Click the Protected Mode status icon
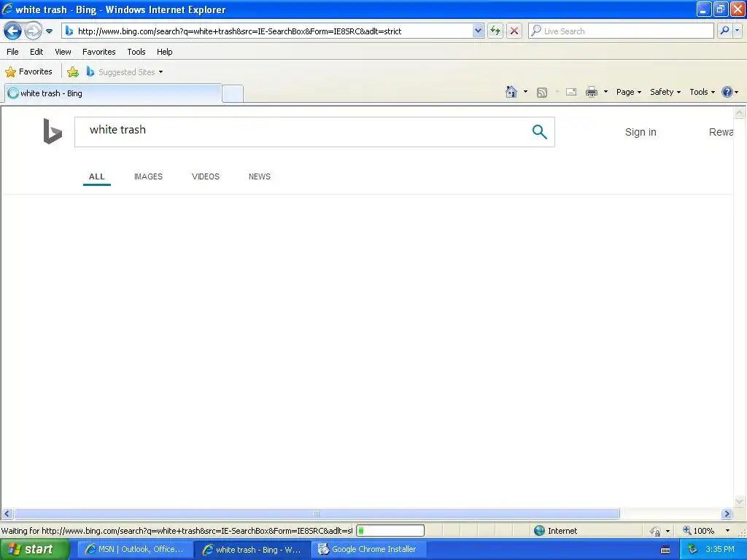Image resolution: width=747 pixels, height=560 pixels. [x=656, y=531]
